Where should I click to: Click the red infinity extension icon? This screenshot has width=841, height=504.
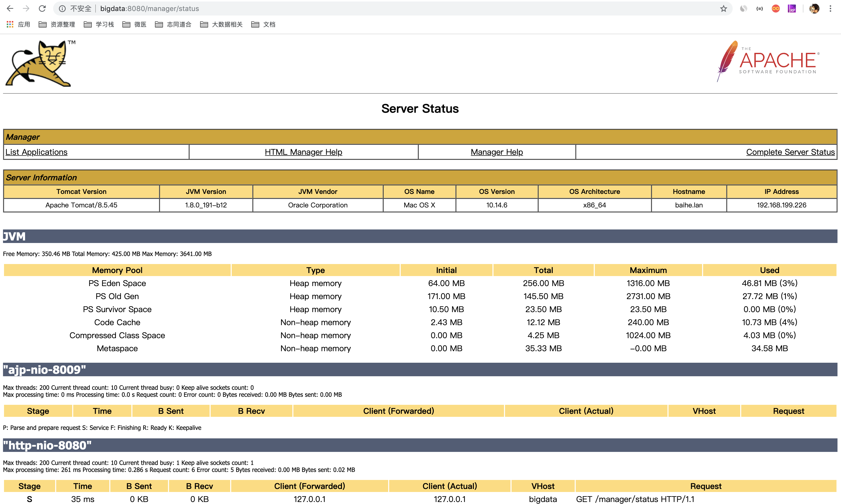pyautogui.click(x=776, y=9)
